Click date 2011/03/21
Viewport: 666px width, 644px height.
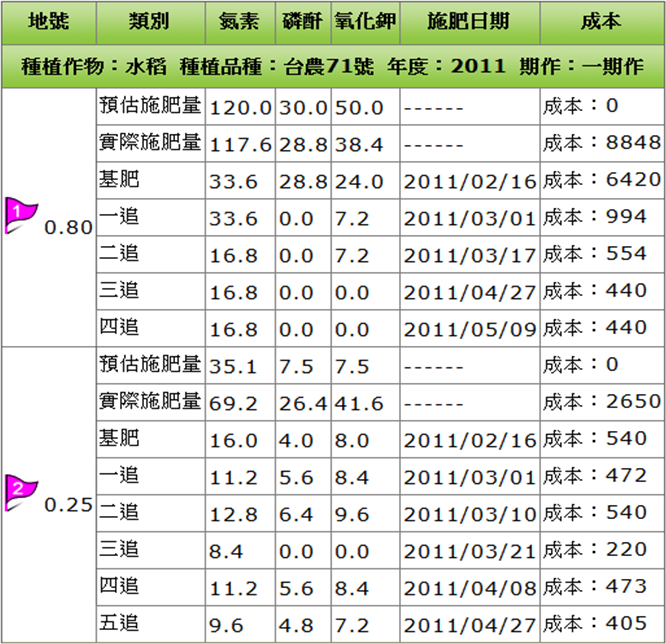tap(470, 552)
